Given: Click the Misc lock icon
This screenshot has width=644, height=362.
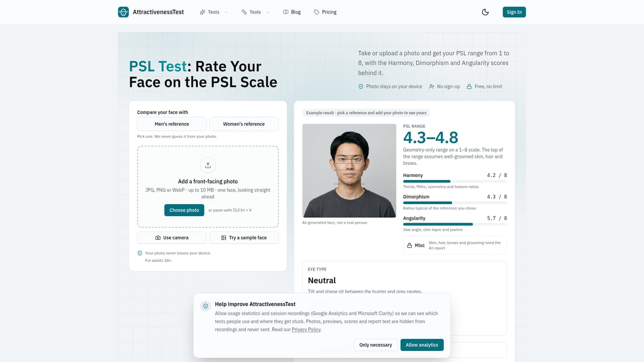Looking at the screenshot, I should pyautogui.click(x=409, y=245).
